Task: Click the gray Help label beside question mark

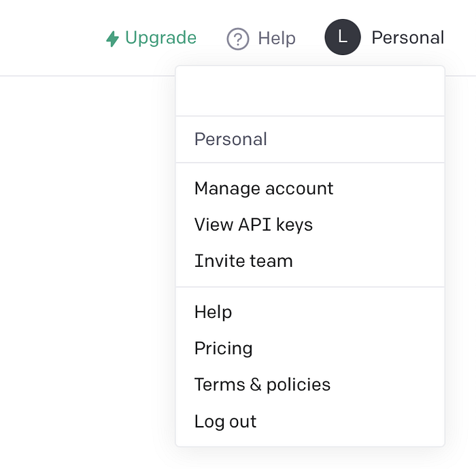Action: [x=277, y=39]
